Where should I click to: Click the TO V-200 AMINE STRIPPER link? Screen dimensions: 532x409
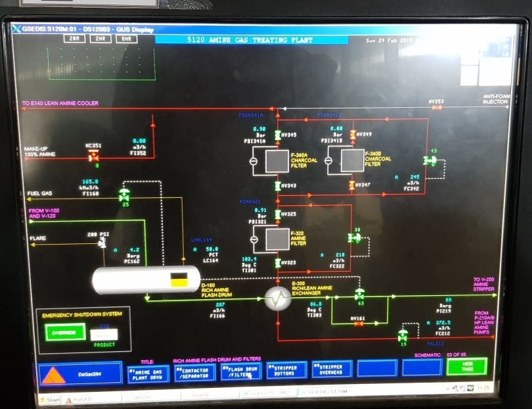[484, 284]
